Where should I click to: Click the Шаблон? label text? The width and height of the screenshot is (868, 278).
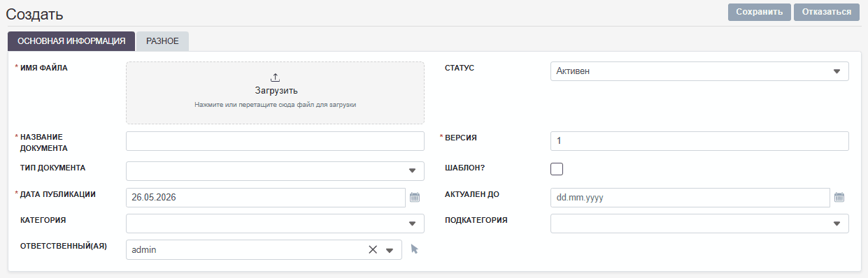tap(465, 168)
